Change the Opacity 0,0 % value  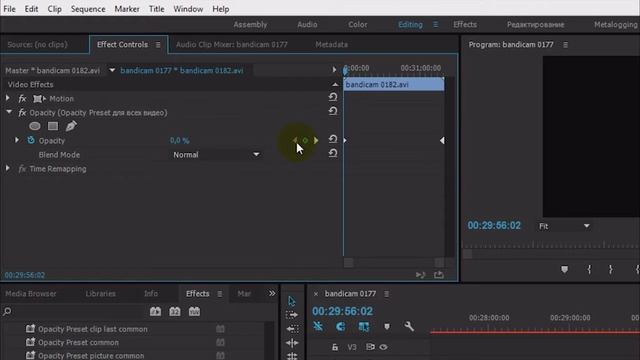click(x=180, y=140)
